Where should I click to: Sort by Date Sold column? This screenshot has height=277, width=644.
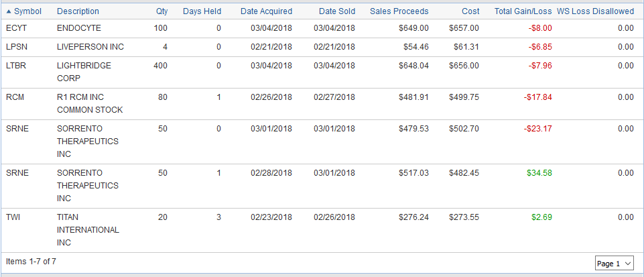coord(337,11)
